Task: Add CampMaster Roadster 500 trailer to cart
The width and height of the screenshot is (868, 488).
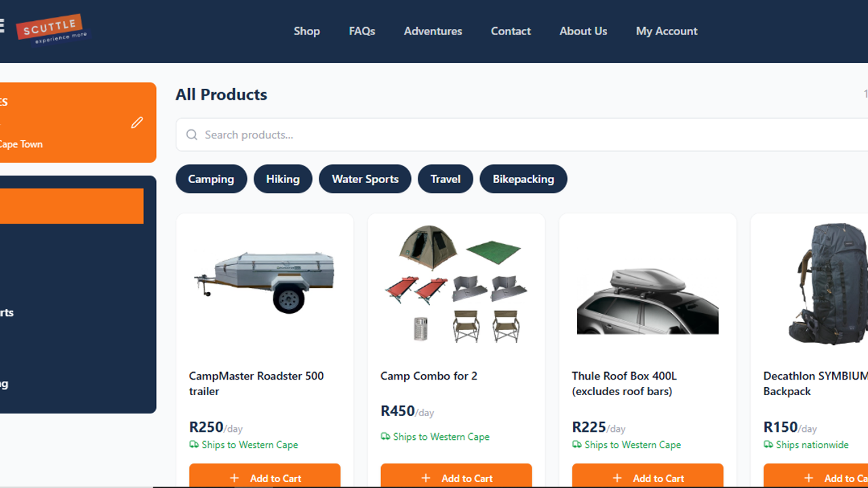Action: point(264,476)
